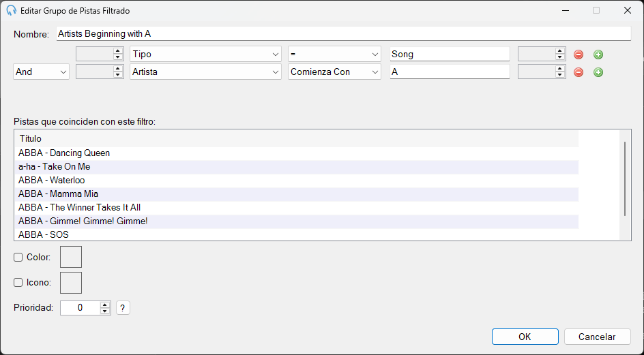Enable the Color checkbox
This screenshot has height=355, width=644.
pyautogui.click(x=18, y=258)
